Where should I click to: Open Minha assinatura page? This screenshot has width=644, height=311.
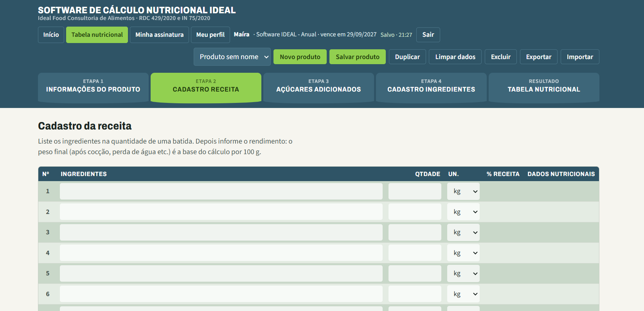click(x=159, y=35)
